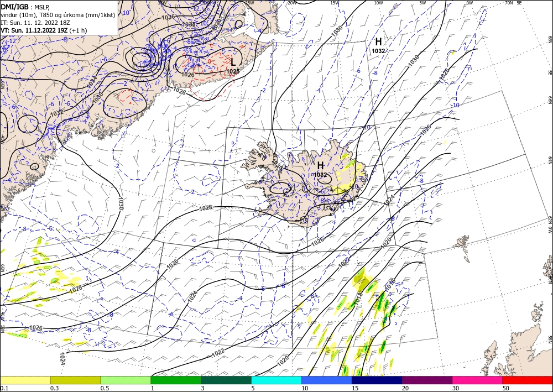Select the dark green 3–5 legend swatch
Screen dimensions: 553x392
226,380
